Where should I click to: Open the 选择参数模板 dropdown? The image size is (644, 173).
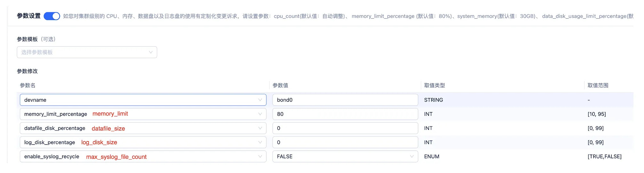(x=86, y=52)
